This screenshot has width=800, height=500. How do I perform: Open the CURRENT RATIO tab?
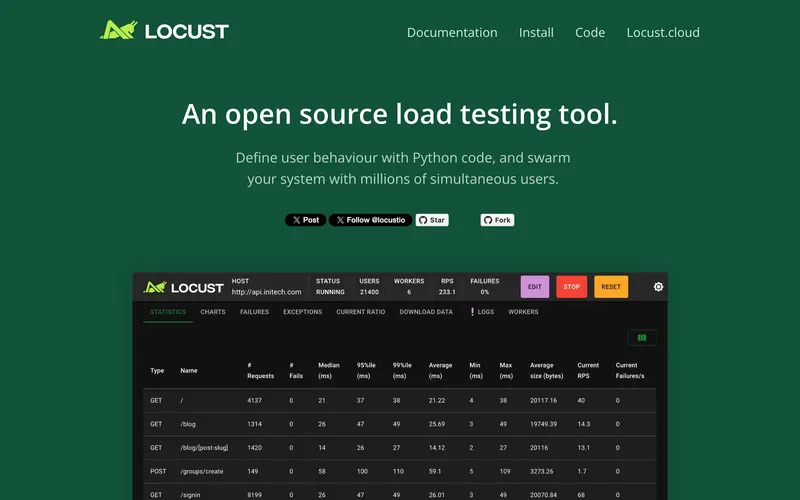361,312
